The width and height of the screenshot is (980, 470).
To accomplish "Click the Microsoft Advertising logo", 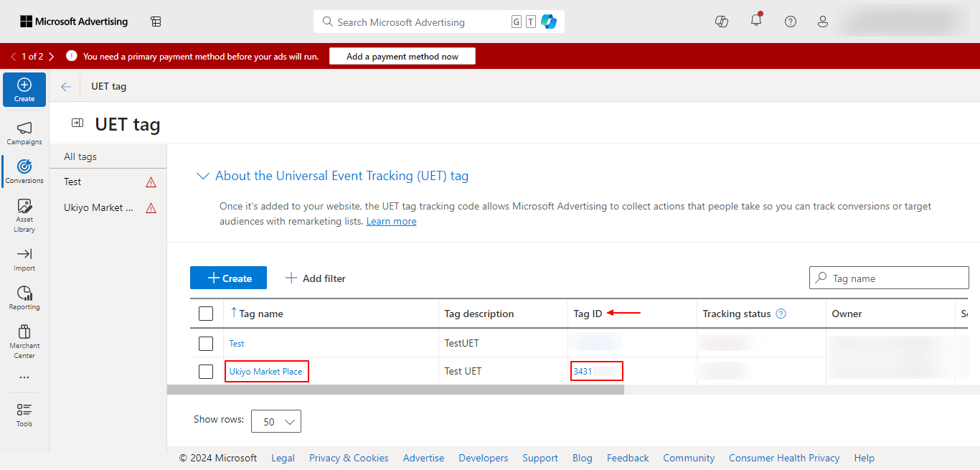I will (74, 22).
